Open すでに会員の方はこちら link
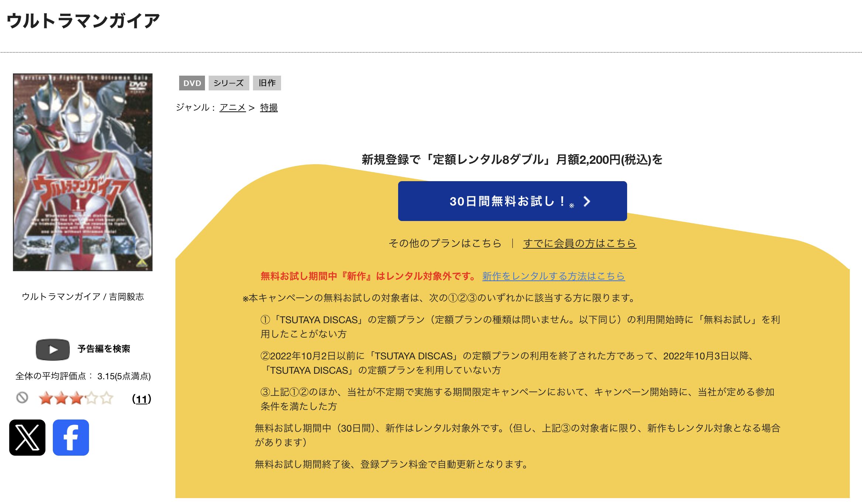The image size is (862, 504). [579, 243]
